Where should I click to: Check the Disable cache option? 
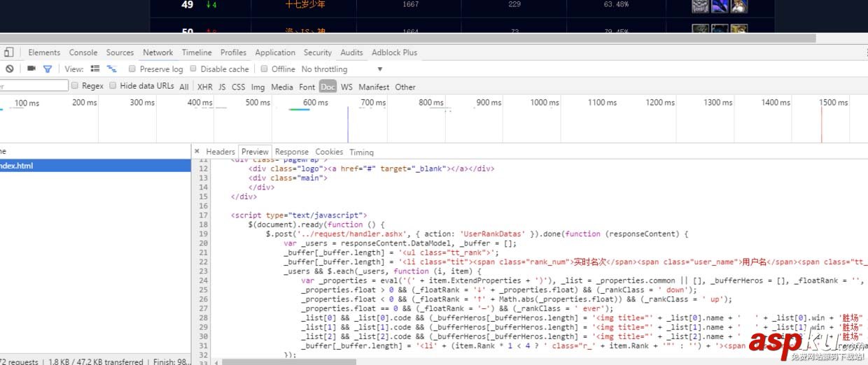193,69
